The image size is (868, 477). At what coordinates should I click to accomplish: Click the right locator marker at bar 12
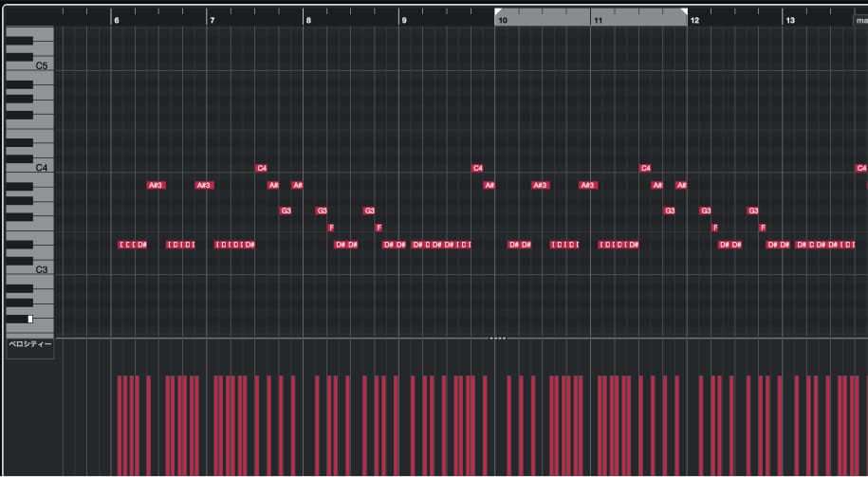point(683,12)
